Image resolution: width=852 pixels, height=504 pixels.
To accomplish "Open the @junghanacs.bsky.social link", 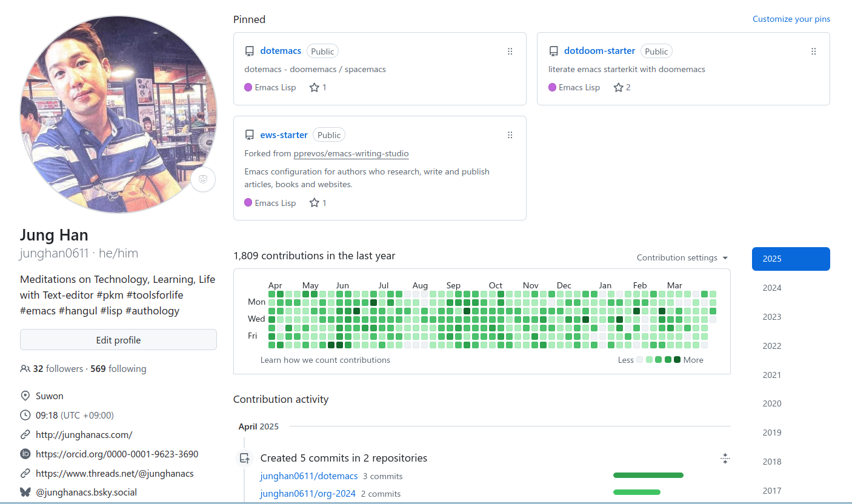I will pyautogui.click(x=86, y=492).
